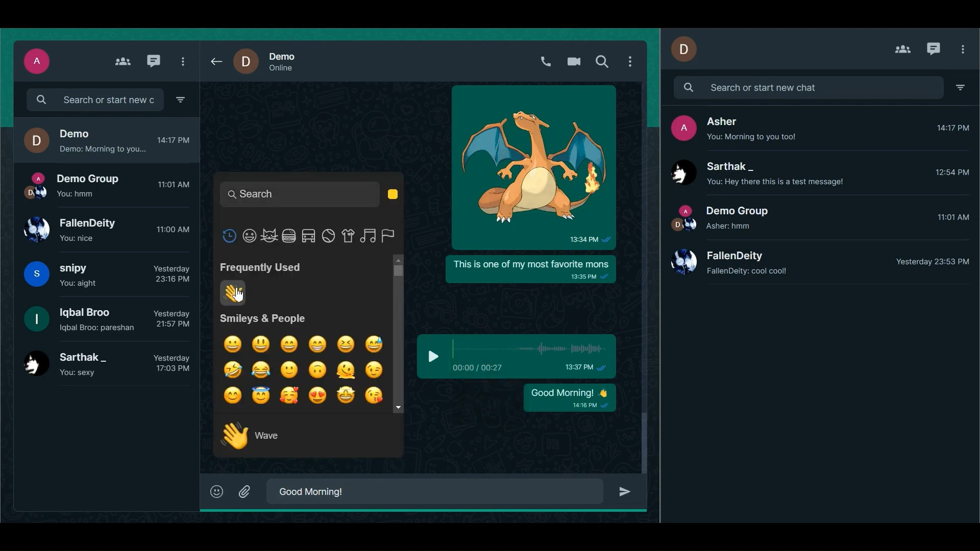Toggle chat filter in right panel
Image resolution: width=980 pixels, height=551 pixels.
point(961,88)
